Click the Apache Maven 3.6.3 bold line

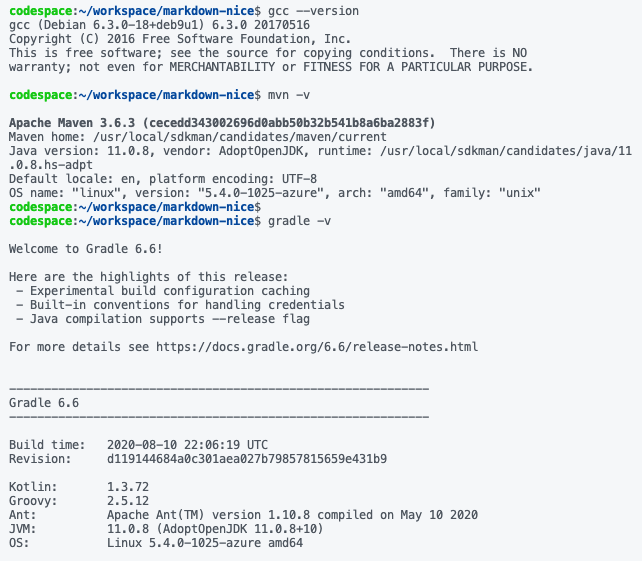222,123
